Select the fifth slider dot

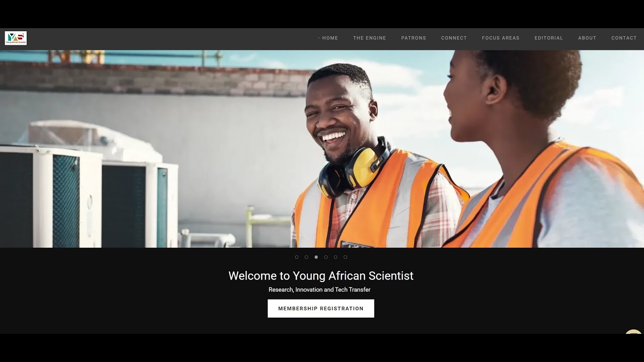click(x=336, y=257)
